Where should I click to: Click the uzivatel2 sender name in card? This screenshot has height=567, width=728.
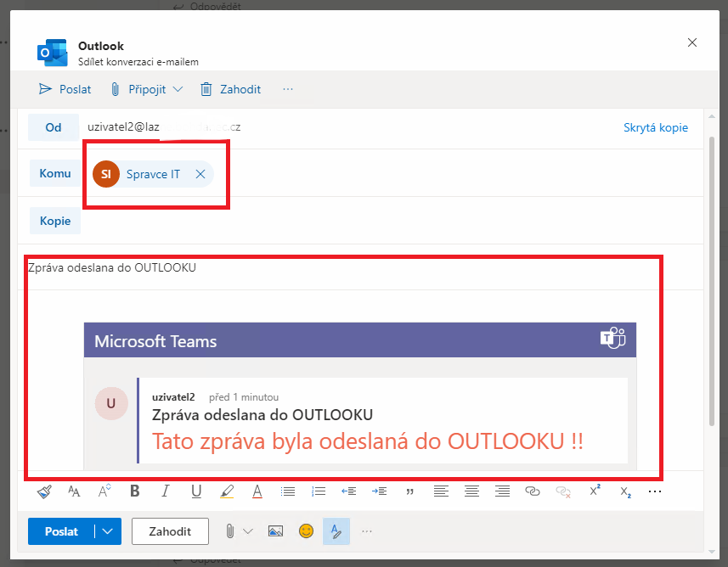173,397
